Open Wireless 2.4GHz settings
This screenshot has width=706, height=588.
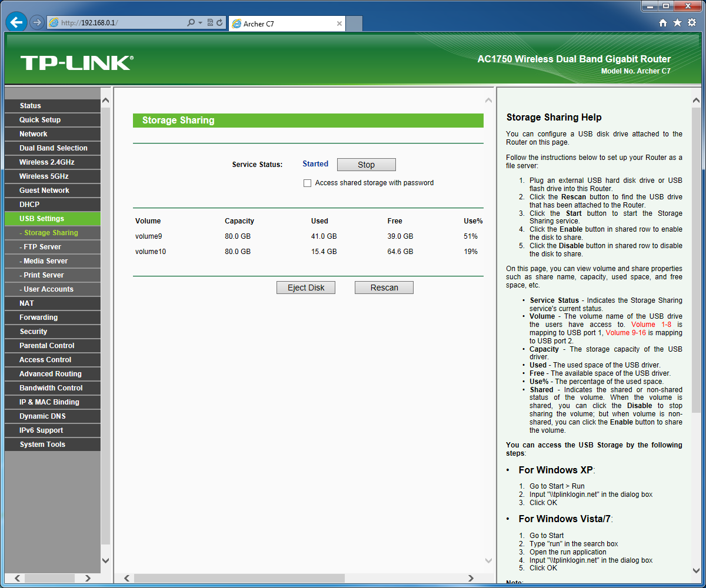[x=52, y=162]
